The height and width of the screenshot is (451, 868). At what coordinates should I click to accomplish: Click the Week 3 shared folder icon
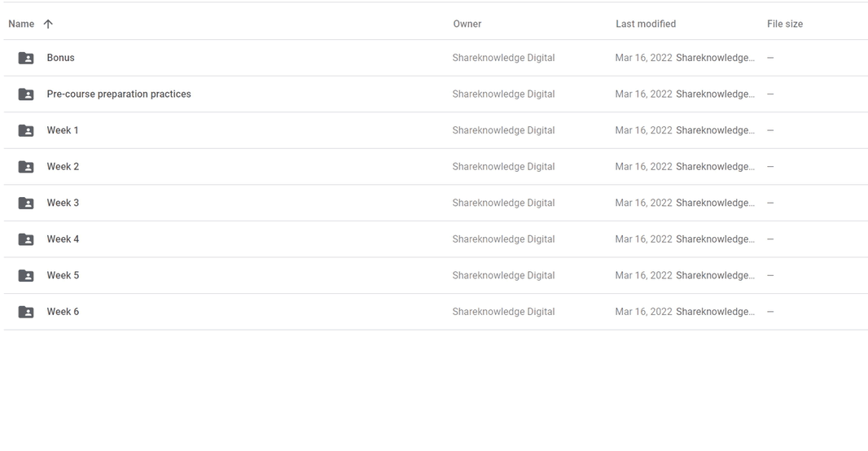26,203
